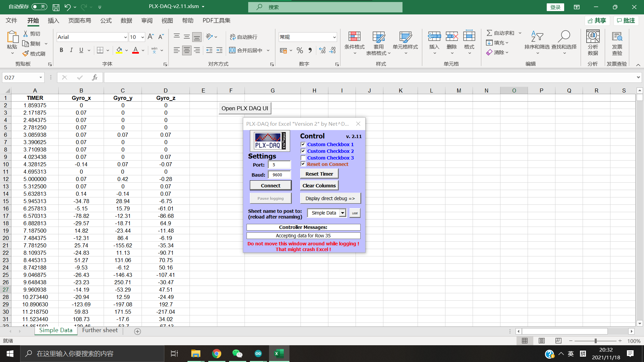Click the Cut (剪切) scissors icon
Image resolution: width=644 pixels, height=362 pixels.
[x=25, y=34]
